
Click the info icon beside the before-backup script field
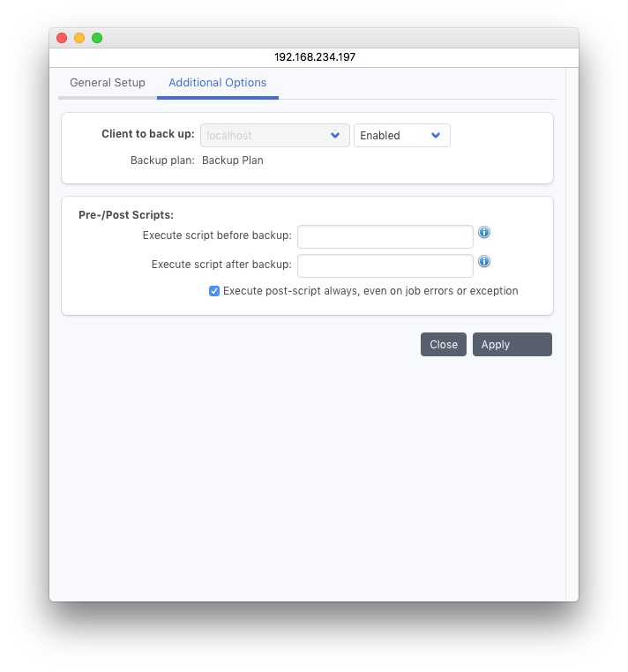(484, 233)
